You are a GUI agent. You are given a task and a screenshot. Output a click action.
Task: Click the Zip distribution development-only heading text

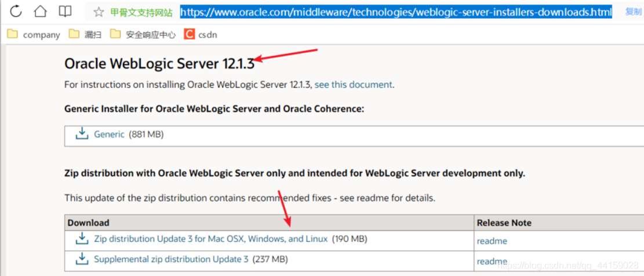[294, 174]
